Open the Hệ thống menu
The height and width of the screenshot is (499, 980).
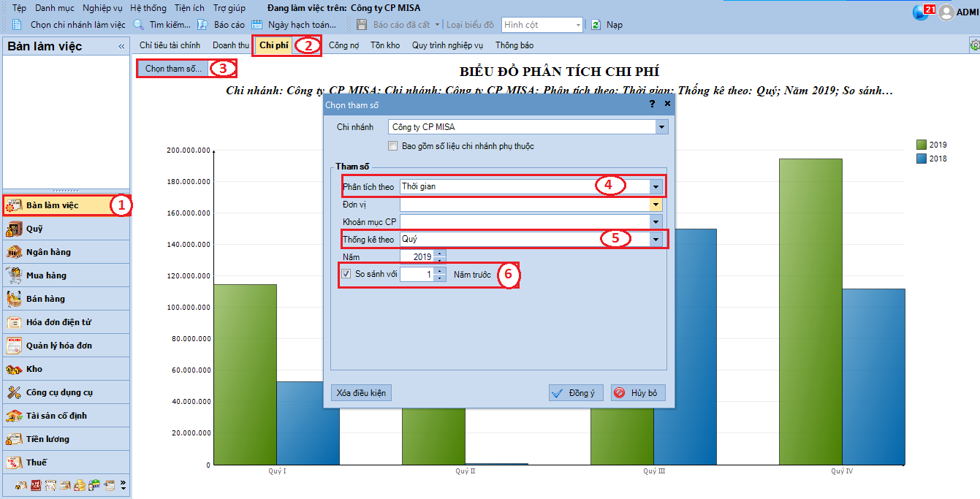(x=148, y=8)
